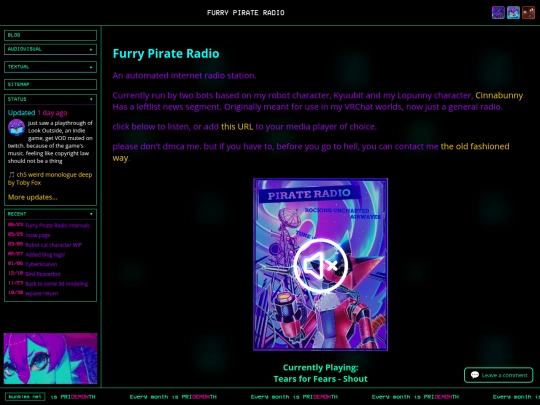Viewport: 540px width, 405px height.
Task: Click the 'Leave a comment' button
Action: click(498, 375)
